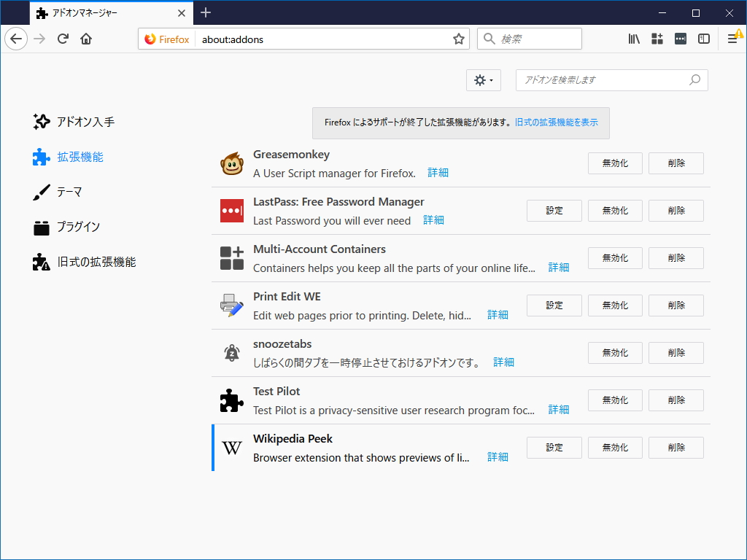
Task: Open Test Pilot 詳細 link
Action: 559,410
